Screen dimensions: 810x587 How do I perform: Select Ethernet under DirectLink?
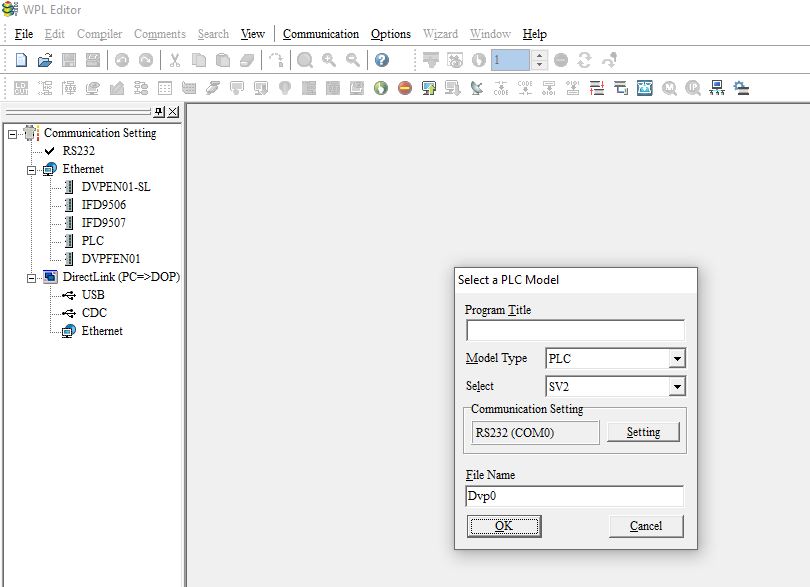(102, 331)
